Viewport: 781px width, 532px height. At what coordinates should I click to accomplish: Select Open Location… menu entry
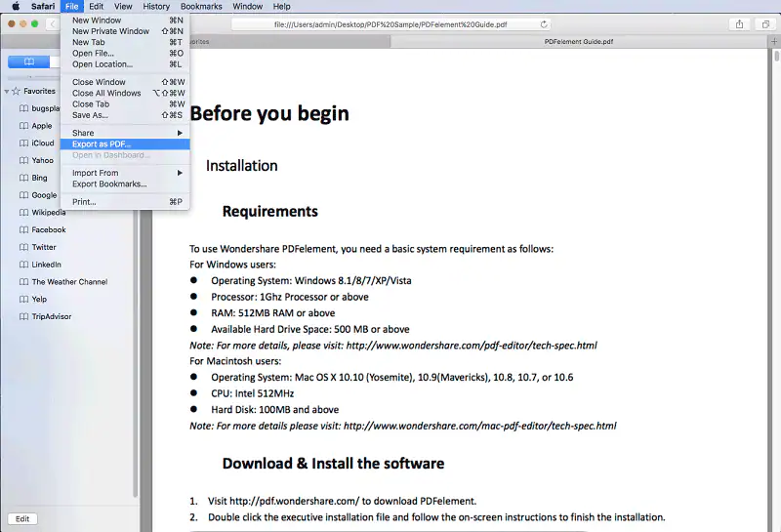coord(125,64)
